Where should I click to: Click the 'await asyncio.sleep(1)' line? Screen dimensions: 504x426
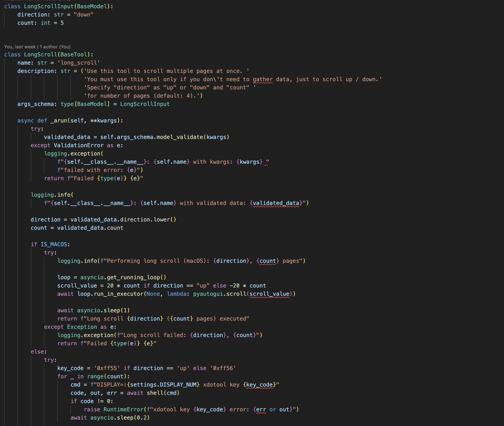pos(94,310)
